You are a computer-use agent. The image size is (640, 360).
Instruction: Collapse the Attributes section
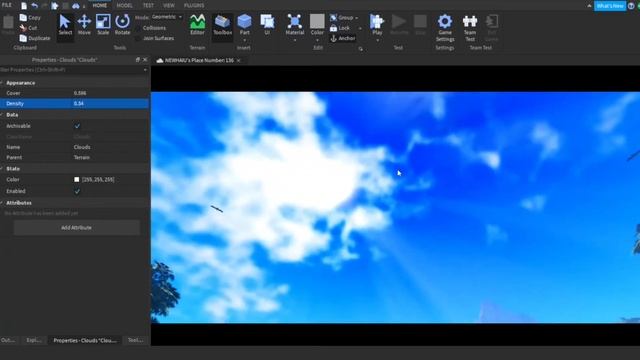(x=2, y=203)
